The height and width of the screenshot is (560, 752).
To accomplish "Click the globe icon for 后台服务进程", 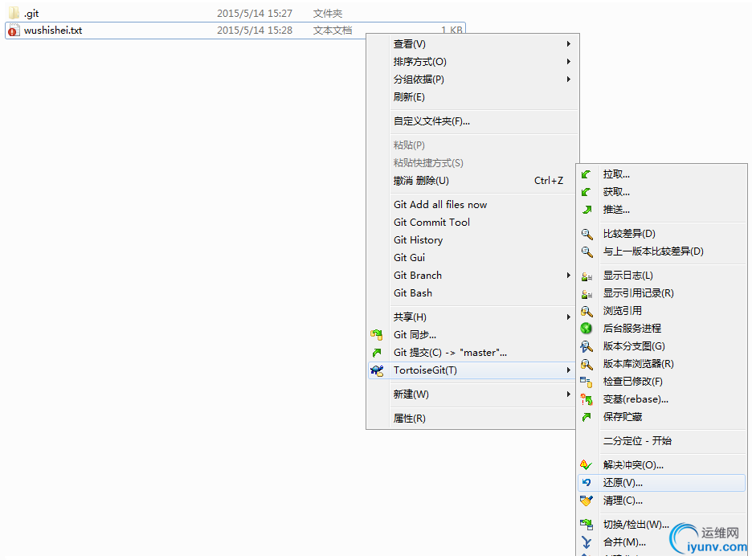I will coord(586,329).
